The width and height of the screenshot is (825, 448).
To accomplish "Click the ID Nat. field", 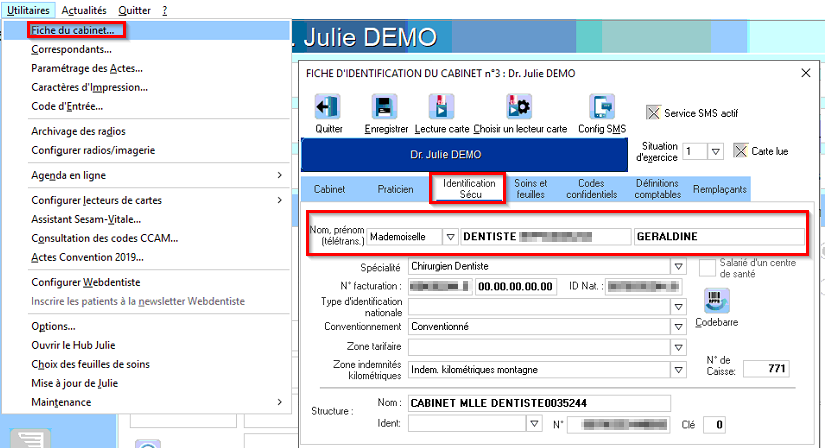I will [643, 286].
